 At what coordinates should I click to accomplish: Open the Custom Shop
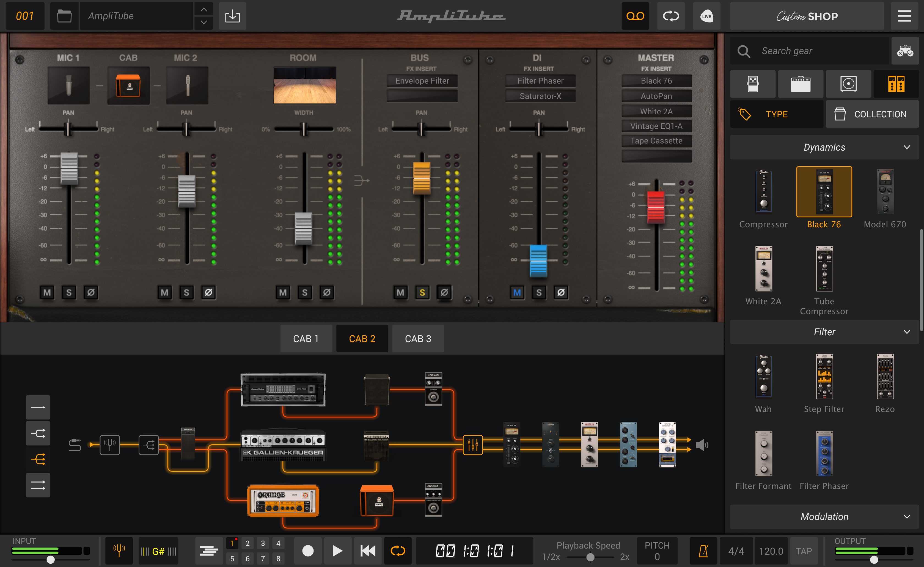coord(807,16)
